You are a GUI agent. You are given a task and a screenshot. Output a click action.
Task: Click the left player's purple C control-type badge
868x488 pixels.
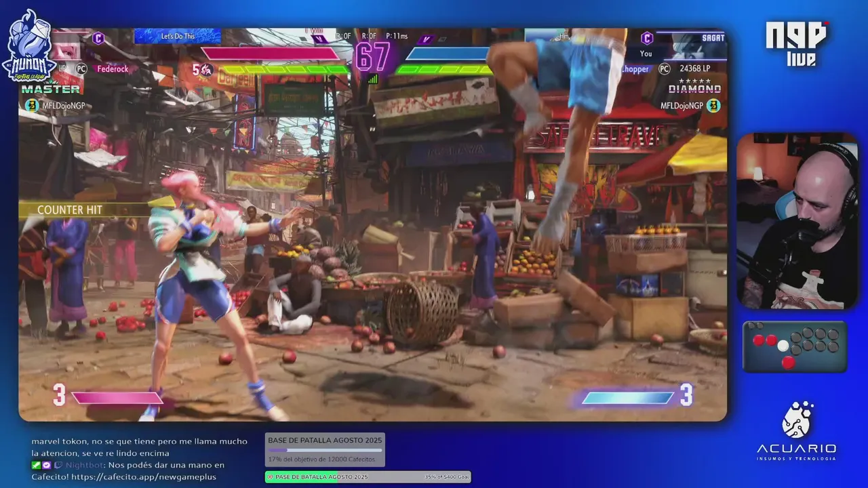point(98,39)
